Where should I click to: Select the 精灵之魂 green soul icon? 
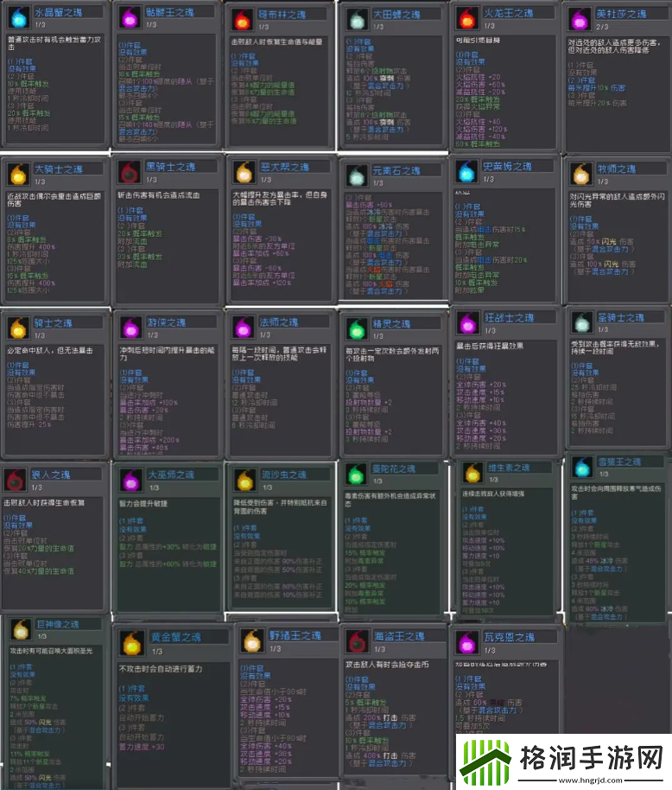(355, 328)
